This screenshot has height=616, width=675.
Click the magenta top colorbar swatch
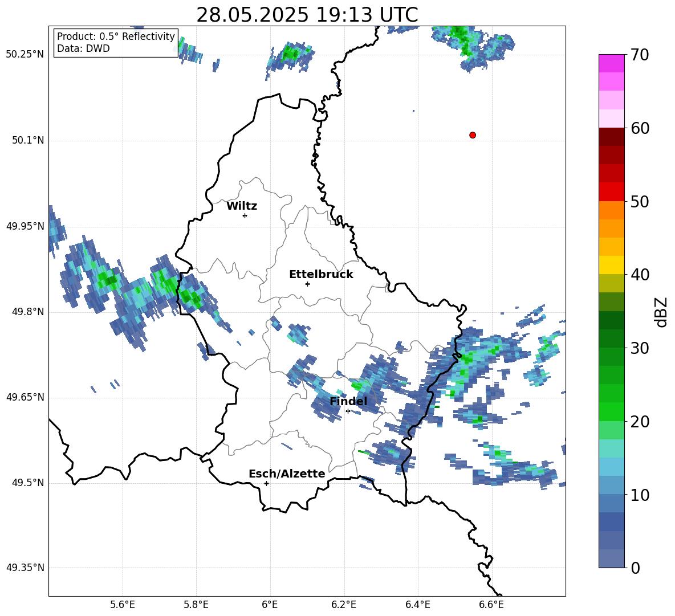(x=611, y=64)
